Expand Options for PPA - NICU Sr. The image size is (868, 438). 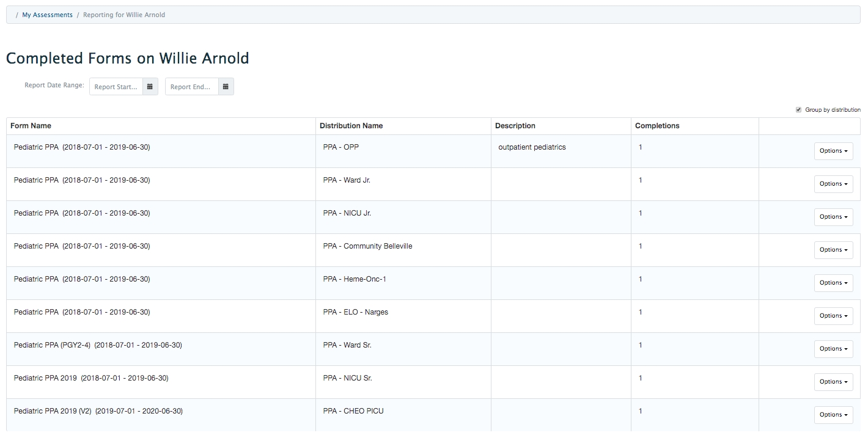[x=833, y=382]
